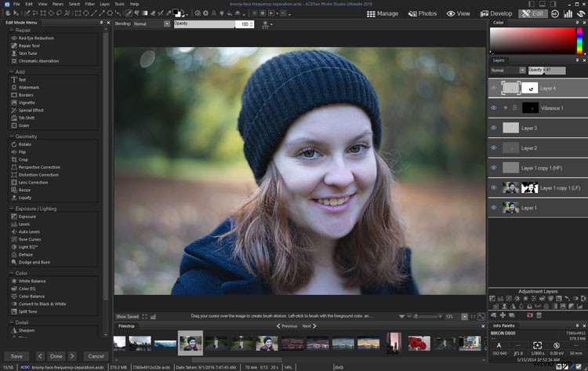Select the Eraser tool
This screenshot has height=371, width=588.
154,13
